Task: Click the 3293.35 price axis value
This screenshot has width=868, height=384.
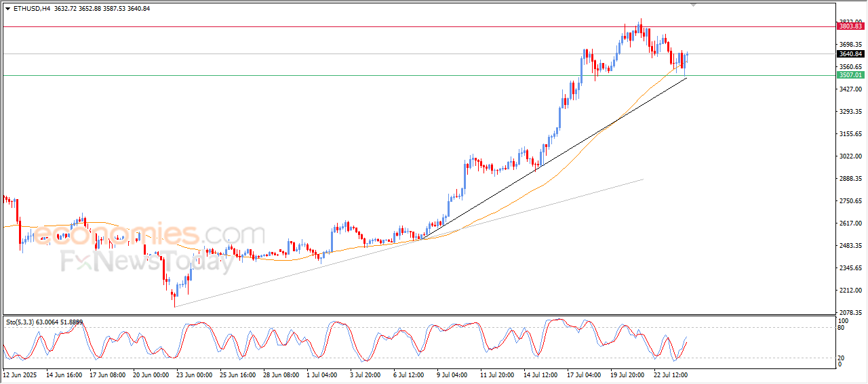Action: pyautogui.click(x=850, y=111)
